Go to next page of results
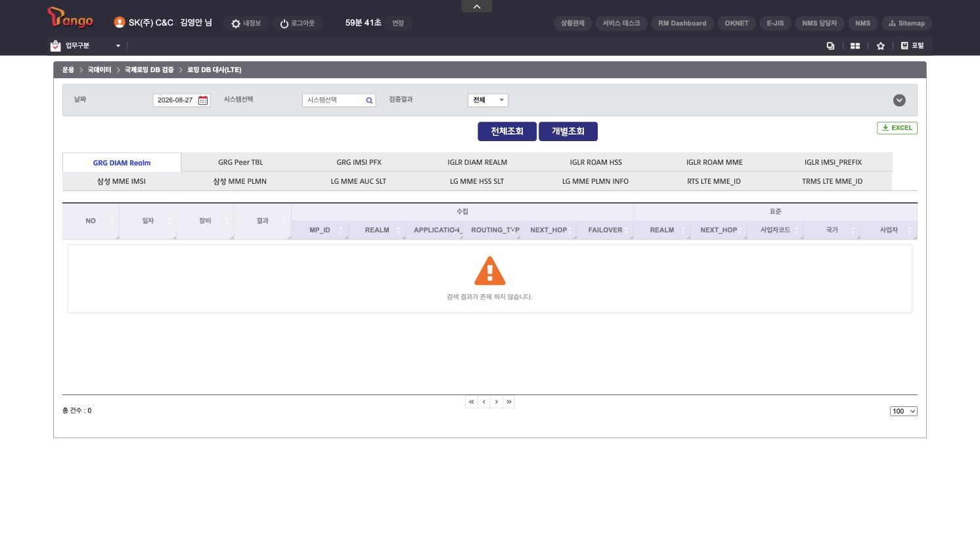This screenshot has width=980, height=533. (497, 402)
